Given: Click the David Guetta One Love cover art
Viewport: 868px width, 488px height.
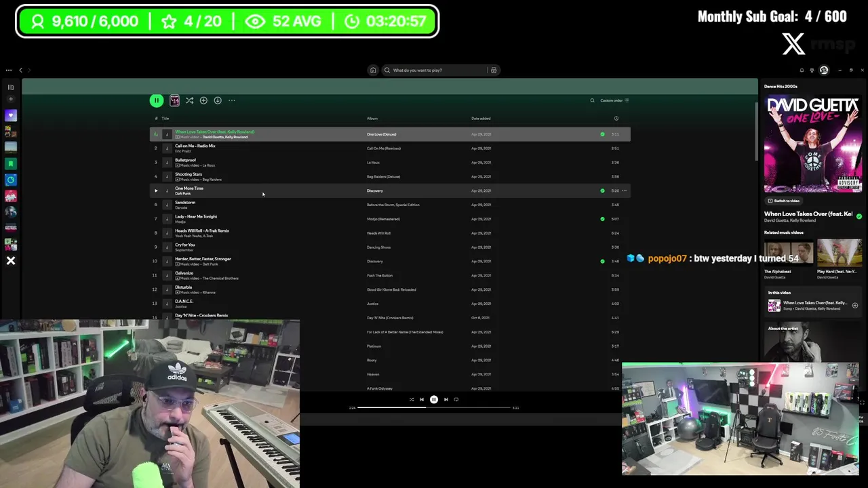Looking at the screenshot, I should 813,144.
